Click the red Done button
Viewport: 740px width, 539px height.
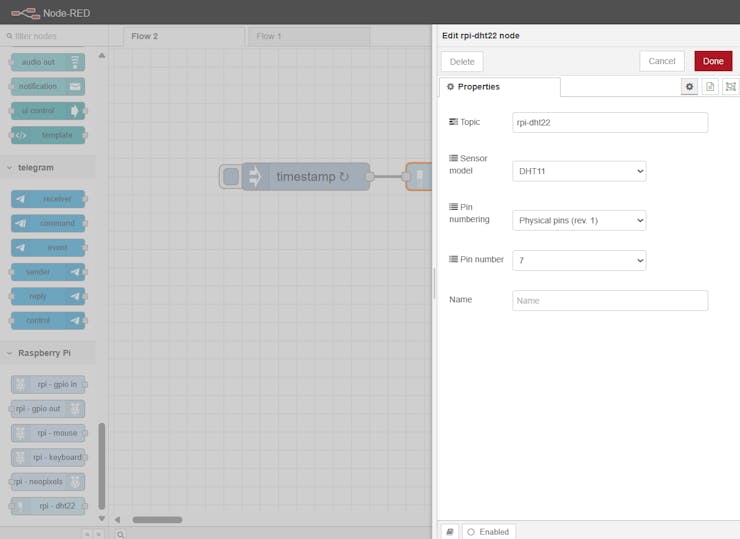click(712, 61)
